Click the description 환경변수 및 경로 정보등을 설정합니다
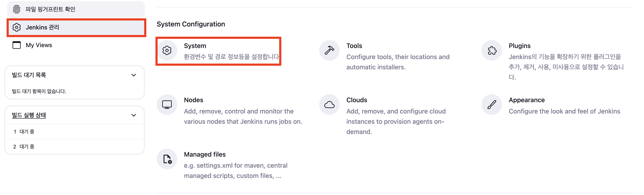The image size is (644, 195). (231, 57)
